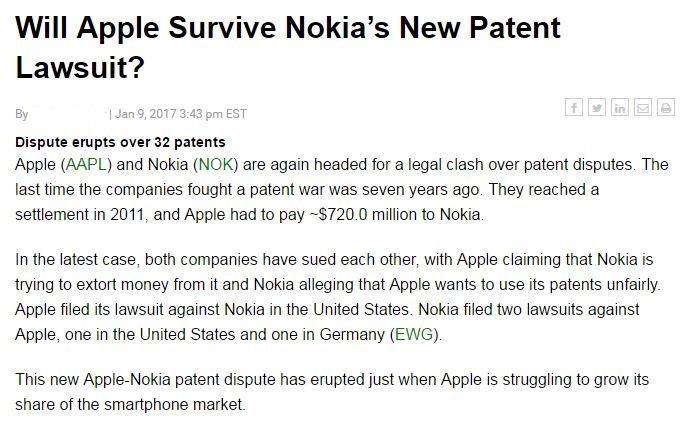Open the AAPL ticker link
Screen dimensions: 684x430
(x=86, y=165)
